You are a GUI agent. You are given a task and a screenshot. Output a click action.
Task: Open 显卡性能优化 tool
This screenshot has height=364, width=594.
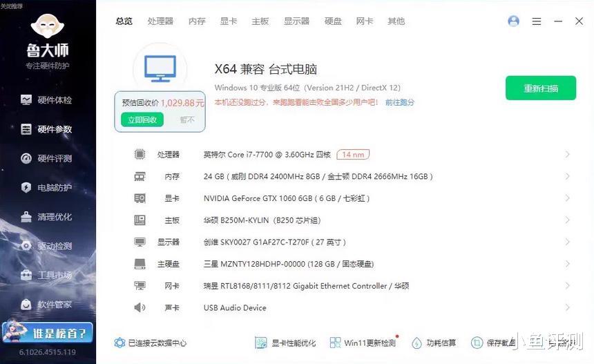[x=285, y=343]
